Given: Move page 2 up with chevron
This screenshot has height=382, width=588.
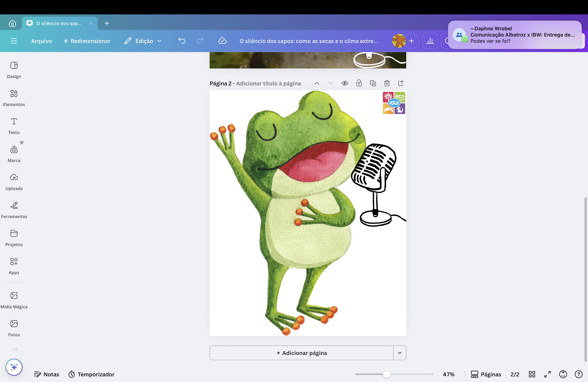Looking at the screenshot, I should tap(317, 83).
